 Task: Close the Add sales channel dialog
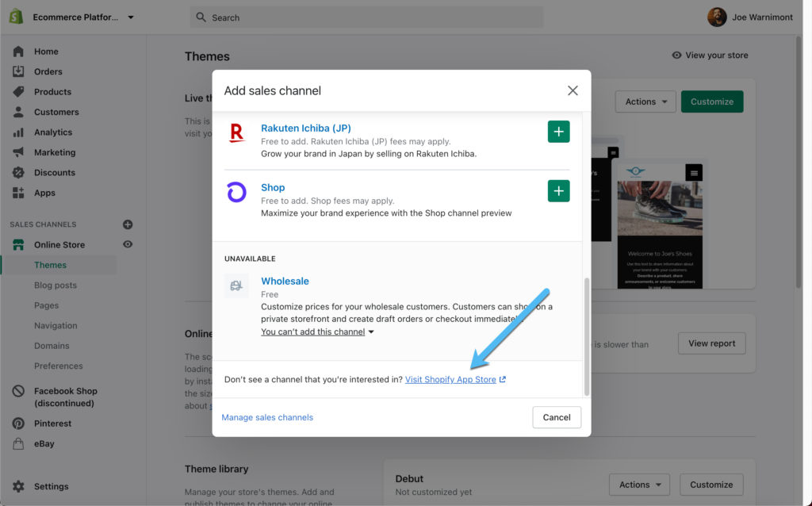click(x=573, y=90)
